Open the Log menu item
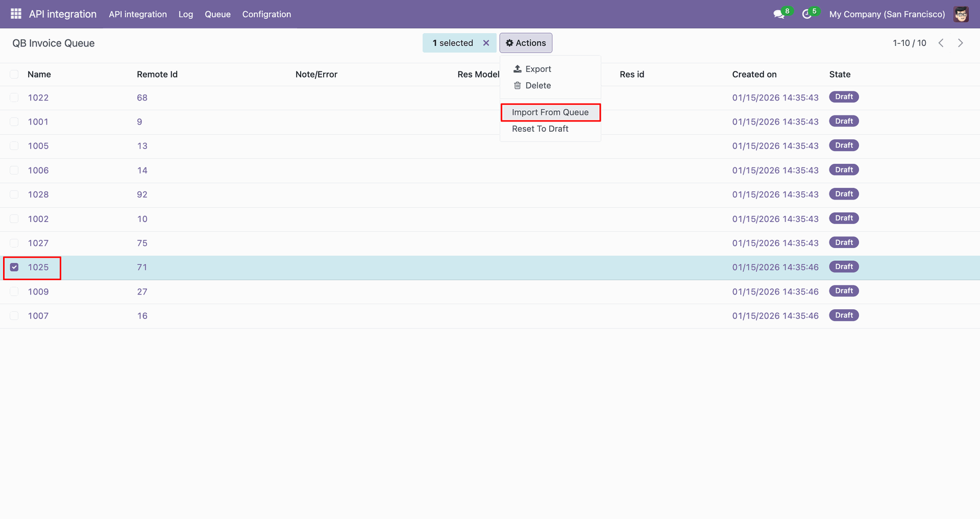 point(186,14)
